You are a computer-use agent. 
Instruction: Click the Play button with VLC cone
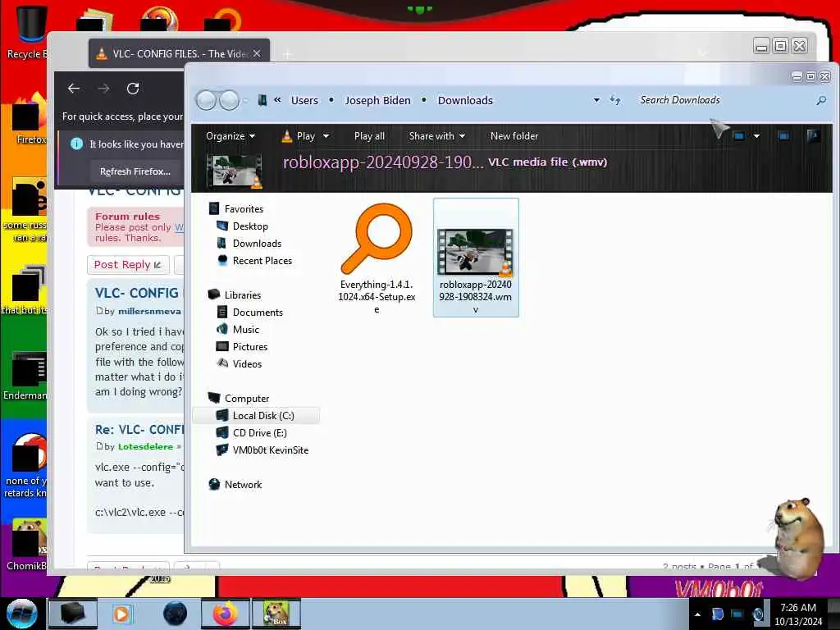pos(299,136)
